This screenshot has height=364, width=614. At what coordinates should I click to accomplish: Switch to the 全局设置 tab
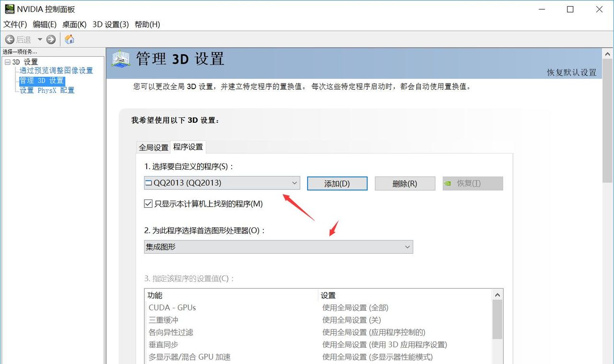click(153, 147)
